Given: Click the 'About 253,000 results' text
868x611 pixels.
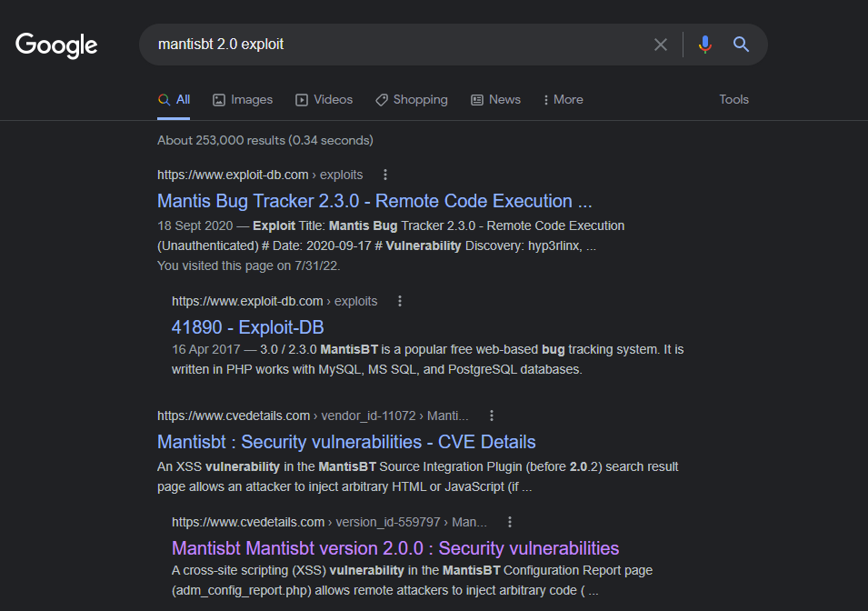Looking at the screenshot, I should click(x=265, y=141).
